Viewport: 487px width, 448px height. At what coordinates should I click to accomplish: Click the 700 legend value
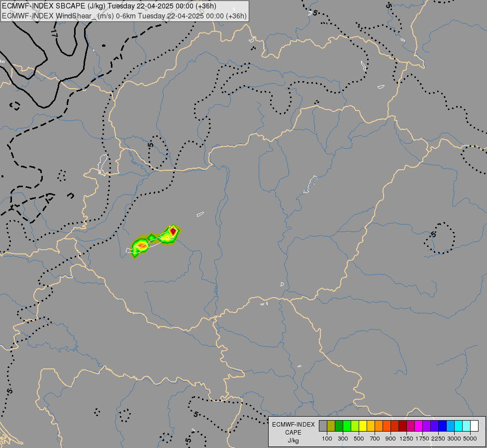coord(375,439)
